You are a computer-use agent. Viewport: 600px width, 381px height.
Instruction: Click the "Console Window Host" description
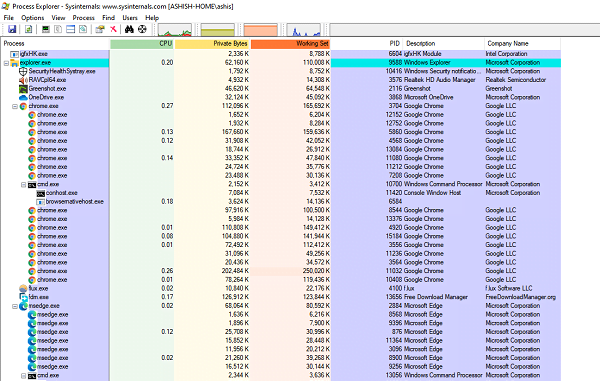432,193
